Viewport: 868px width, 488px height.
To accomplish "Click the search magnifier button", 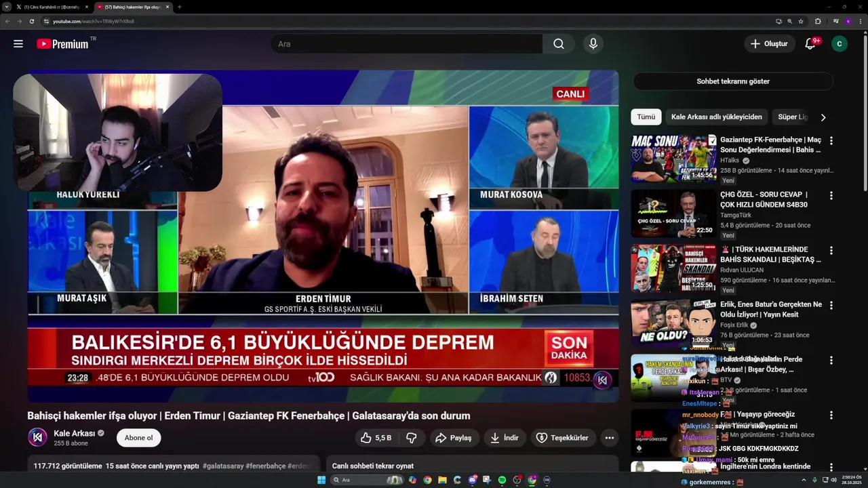I will 558,44.
